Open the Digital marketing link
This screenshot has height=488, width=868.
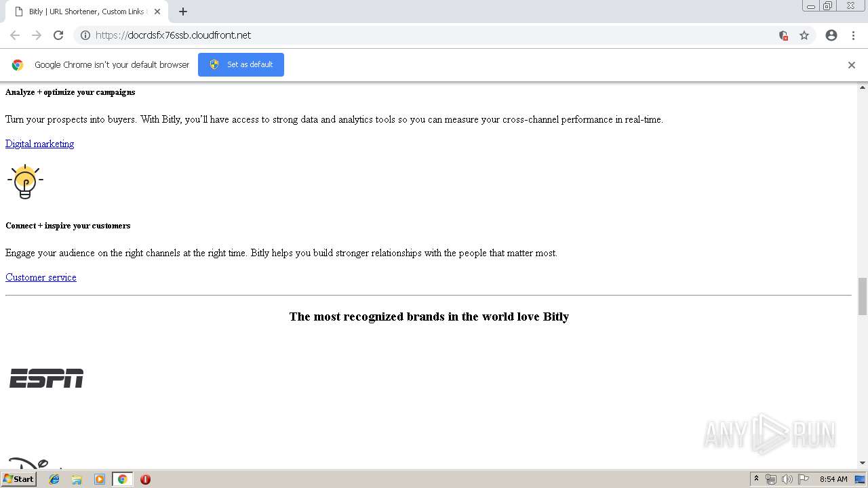39,144
